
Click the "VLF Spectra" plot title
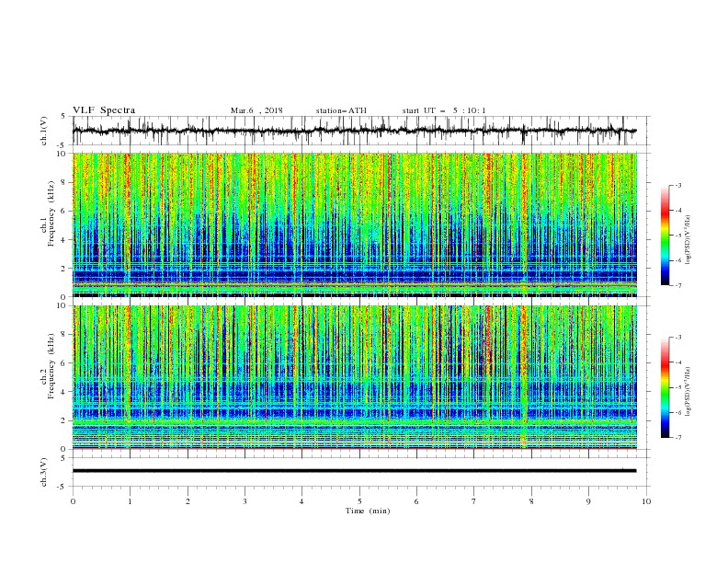104,110
